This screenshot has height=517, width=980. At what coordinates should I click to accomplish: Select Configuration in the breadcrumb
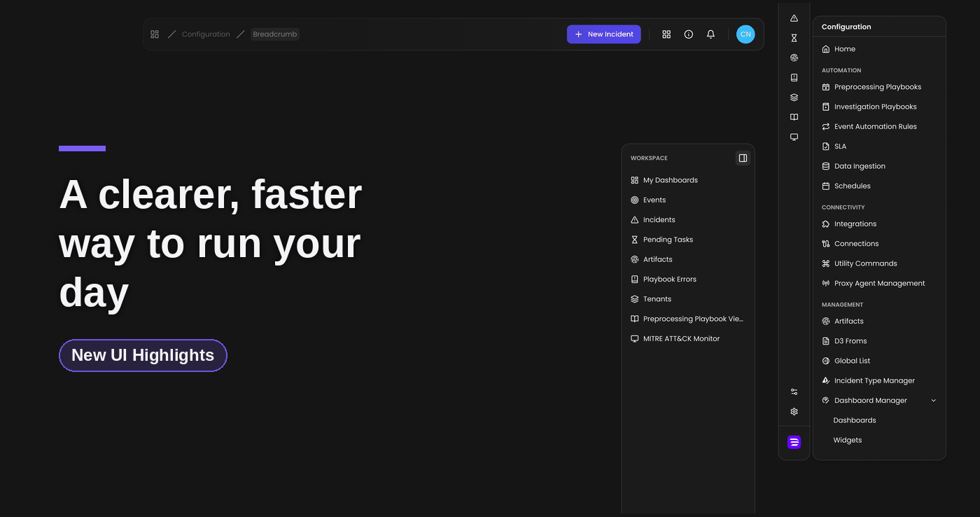[x=206, y=34]
